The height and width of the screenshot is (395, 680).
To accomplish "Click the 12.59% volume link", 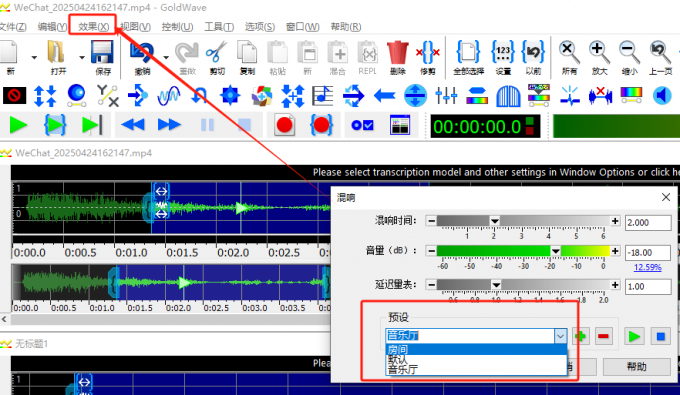I will (x=647, y=267).
